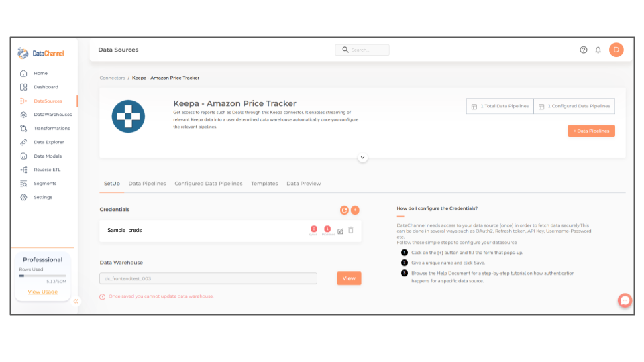Select the SetUp tab

[x=112, y=184]
